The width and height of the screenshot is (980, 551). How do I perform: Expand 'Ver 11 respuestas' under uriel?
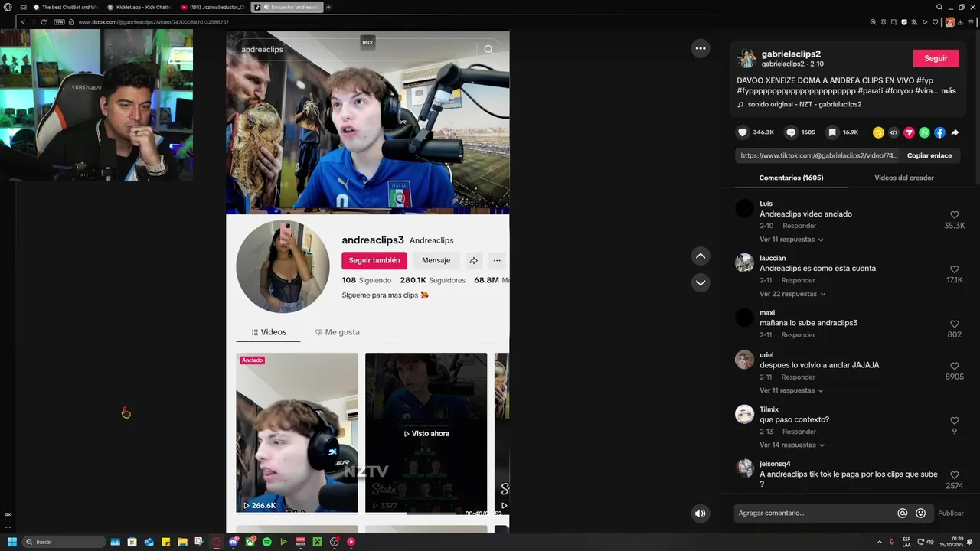click(791, 390)
